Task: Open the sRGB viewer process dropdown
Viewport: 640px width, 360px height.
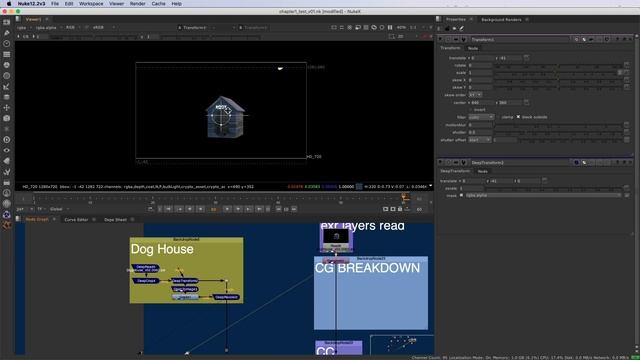Action: [x=104, y=28]
